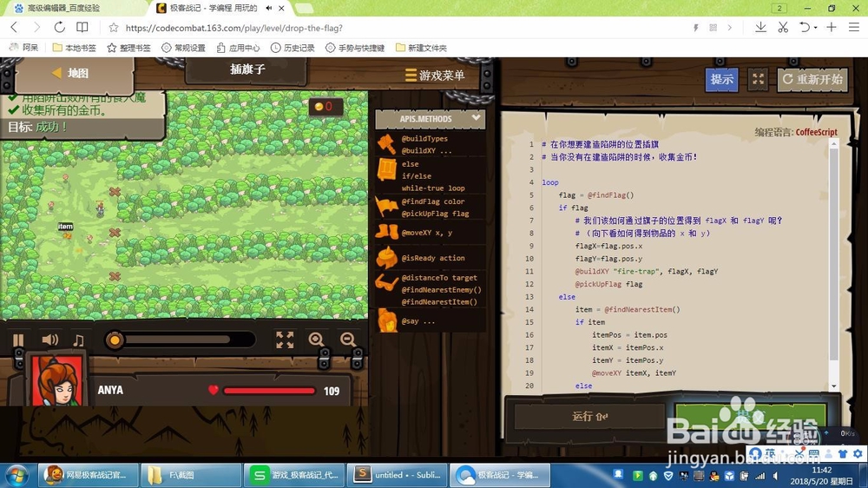The image size is (868, 488).
Task: Toggle the background music note
Action: pos(79,340)
